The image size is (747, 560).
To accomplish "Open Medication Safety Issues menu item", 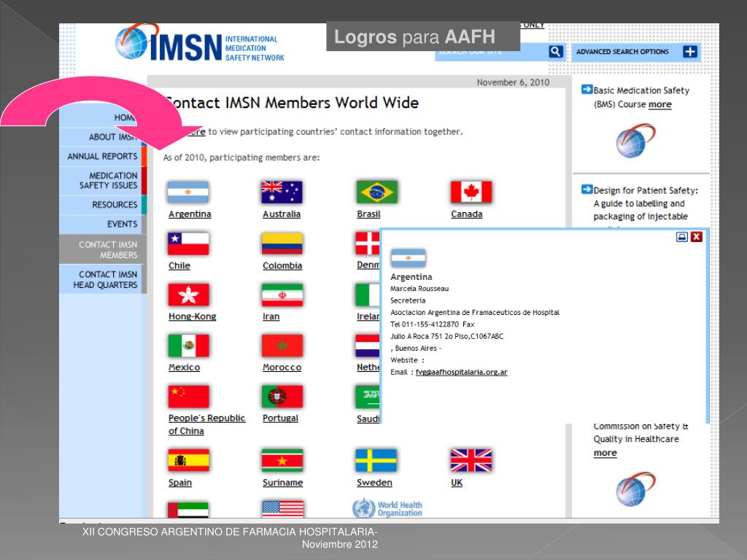I will [102, 181].
